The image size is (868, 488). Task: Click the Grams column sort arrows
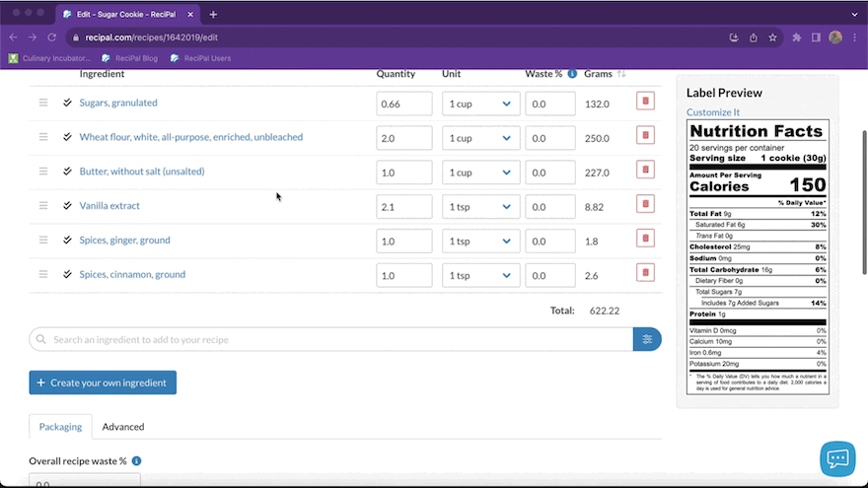[622, 74]
